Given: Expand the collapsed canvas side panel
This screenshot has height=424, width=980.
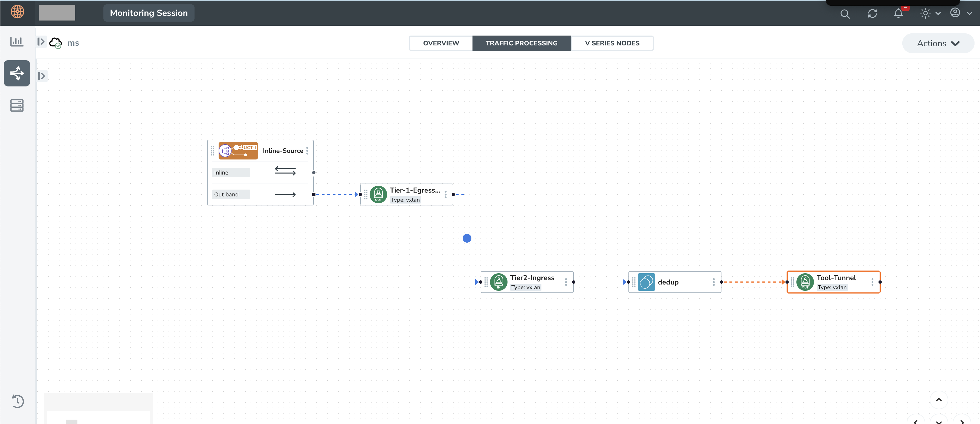Looking at the screenshot, I should point(42,76).
